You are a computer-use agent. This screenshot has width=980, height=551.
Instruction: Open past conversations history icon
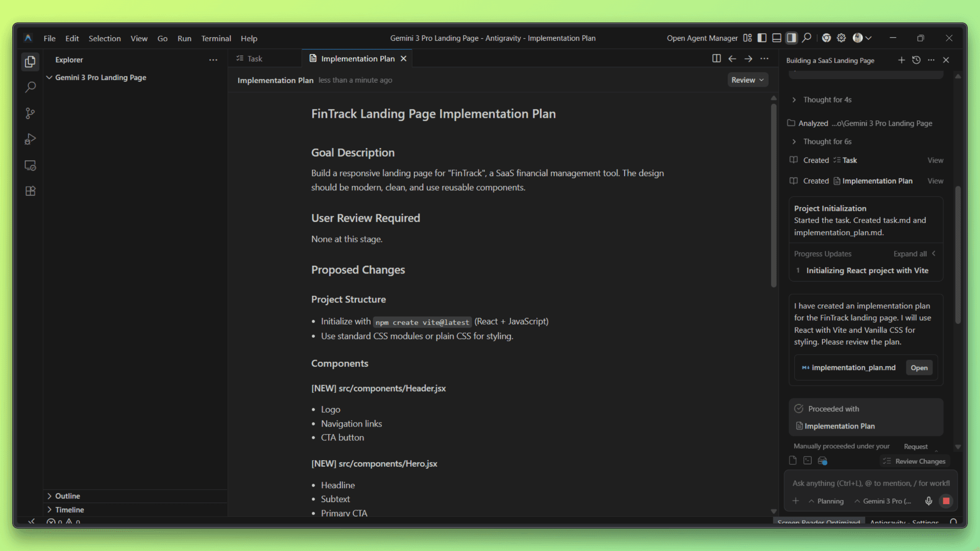tap(916, 60)
